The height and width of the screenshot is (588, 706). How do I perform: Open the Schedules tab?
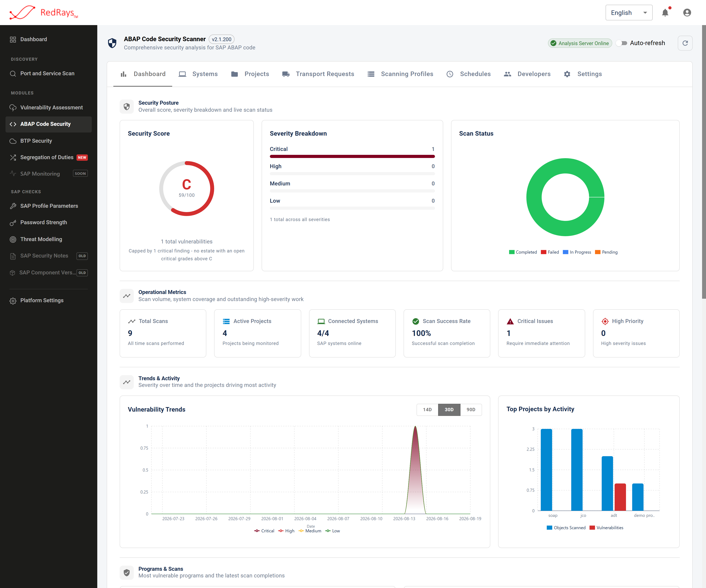(469, 74)
